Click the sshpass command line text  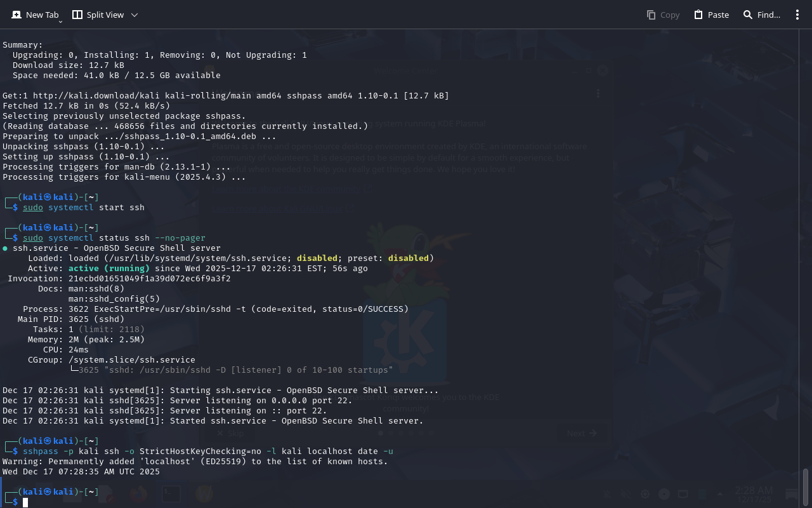click(x=208, y=451)
